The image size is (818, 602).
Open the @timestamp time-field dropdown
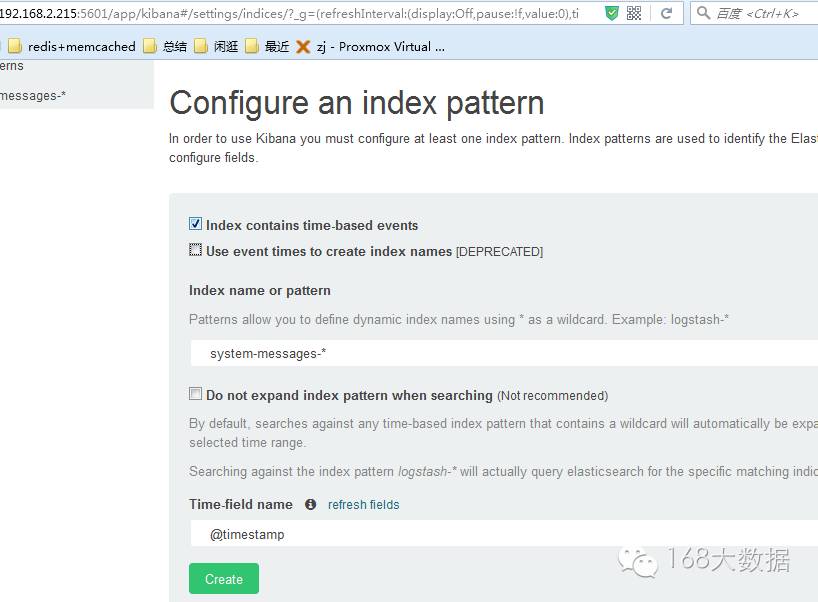click(504, 534)
